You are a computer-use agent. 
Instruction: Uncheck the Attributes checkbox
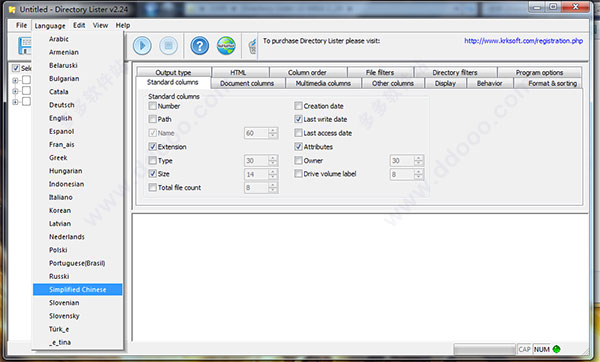tap(298, 147)
